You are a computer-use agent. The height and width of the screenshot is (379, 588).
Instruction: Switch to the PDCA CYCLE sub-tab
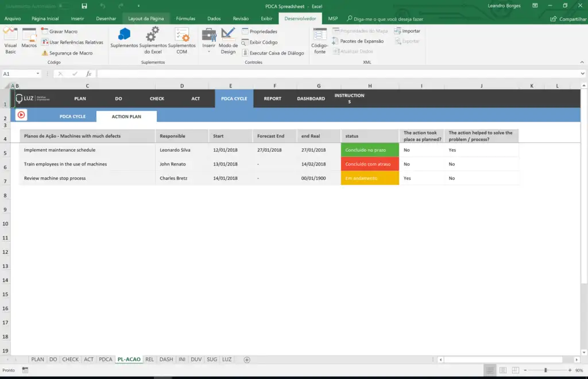72,117
